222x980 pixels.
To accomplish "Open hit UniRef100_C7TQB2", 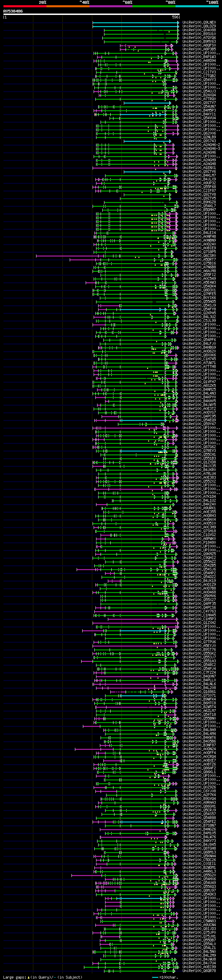I will (x=199, y=76).
